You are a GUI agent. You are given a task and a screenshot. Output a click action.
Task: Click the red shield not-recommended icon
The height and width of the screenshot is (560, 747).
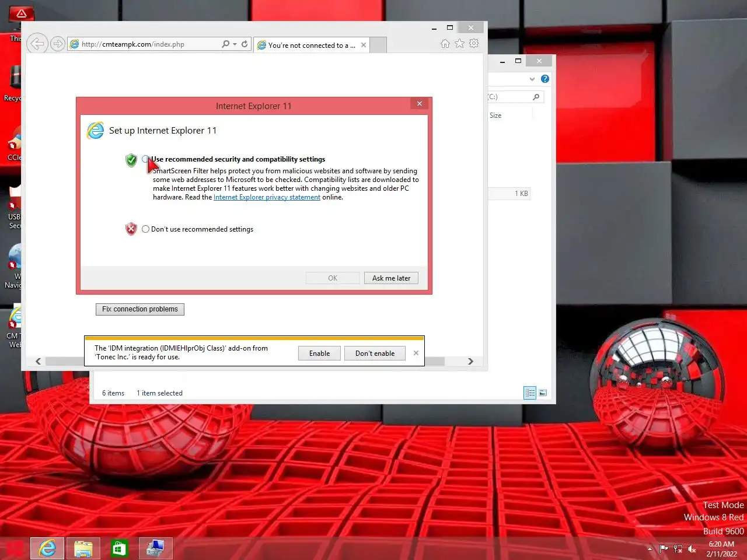(x=131, y=229)
